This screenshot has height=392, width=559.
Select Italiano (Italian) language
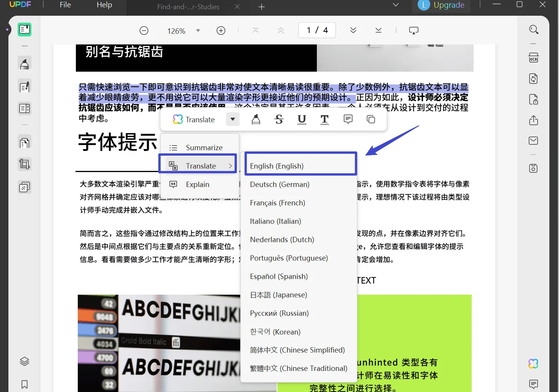299,221
